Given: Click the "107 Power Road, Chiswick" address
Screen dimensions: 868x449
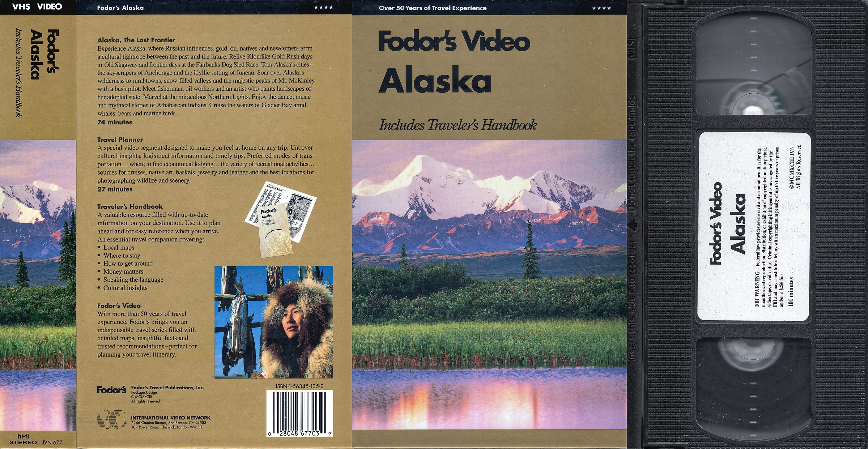Looking at the screenshot, I should [167, 427].
